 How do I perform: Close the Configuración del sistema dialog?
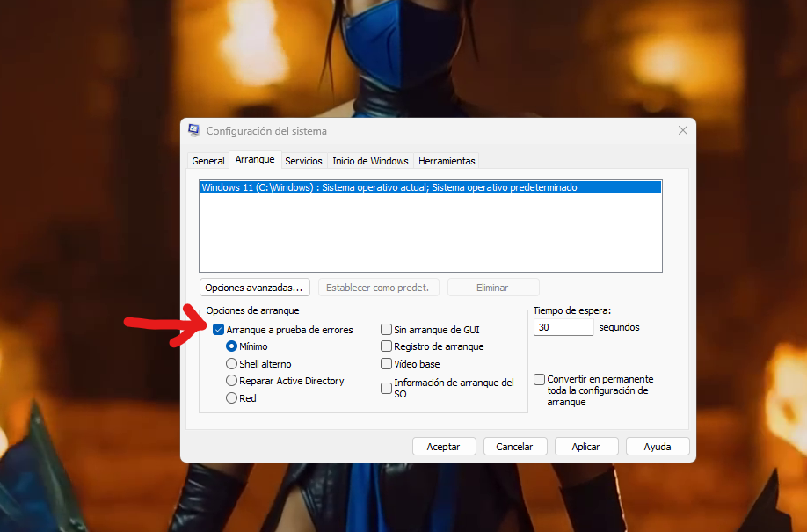click(682, 130)
